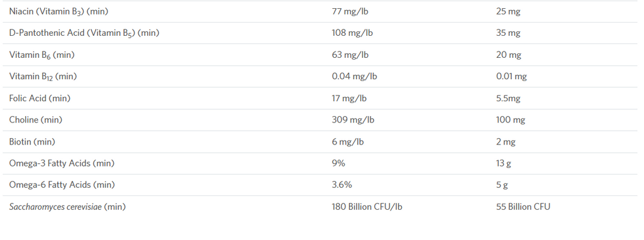Select the 20 mg Vitamin B6 value

(508, 55)
